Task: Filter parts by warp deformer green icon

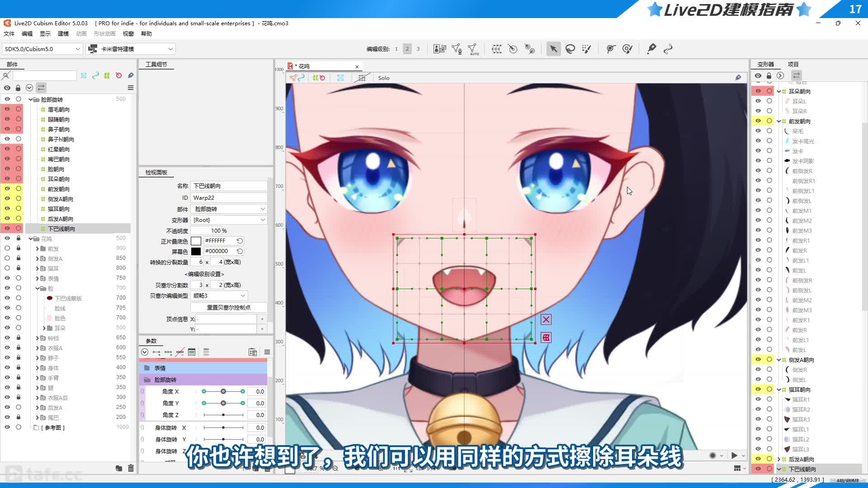Action: click(x=107, y=75)
